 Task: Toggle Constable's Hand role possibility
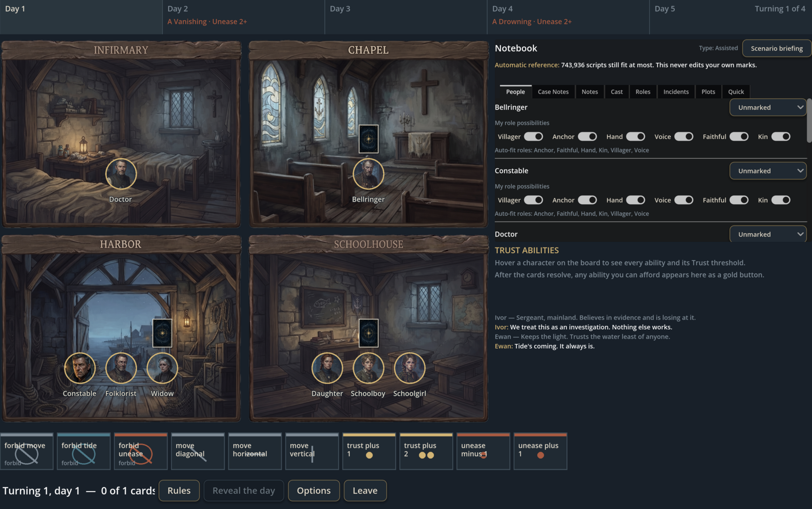636,200
